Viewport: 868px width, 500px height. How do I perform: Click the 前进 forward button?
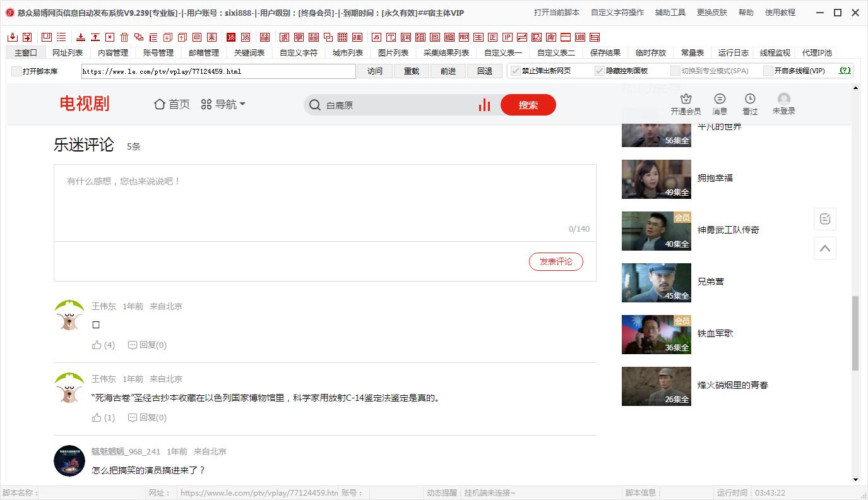tap(448, 71)
